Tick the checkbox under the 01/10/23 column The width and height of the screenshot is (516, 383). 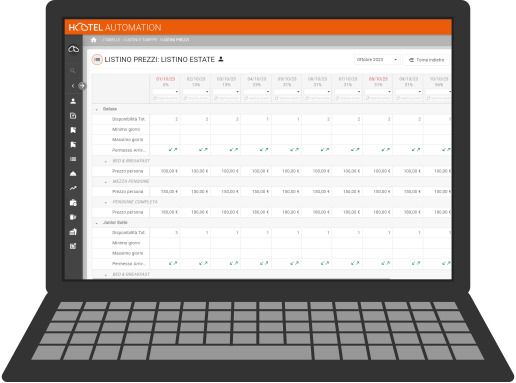click(155, 98)
